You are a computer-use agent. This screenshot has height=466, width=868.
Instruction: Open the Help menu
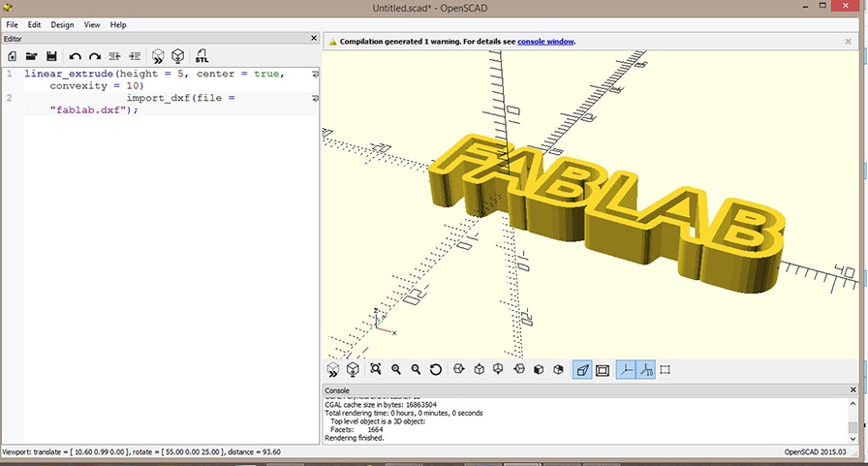tap(118, 25)
